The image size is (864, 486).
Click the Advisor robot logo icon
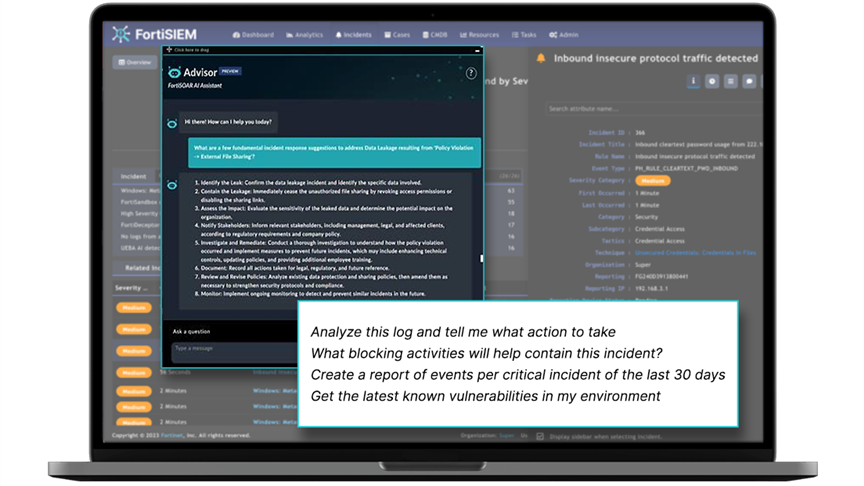[174, 72]
